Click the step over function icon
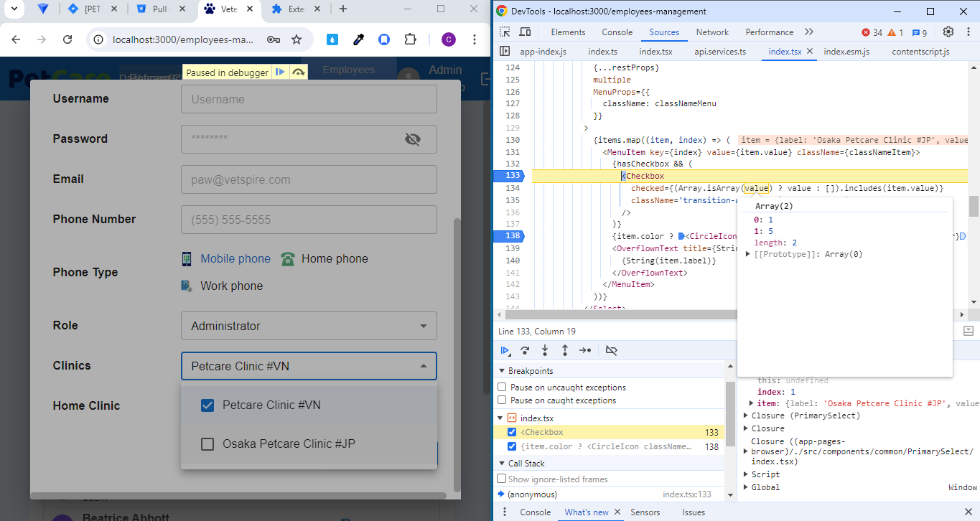 pyautogui.click(x=525, y=351)
